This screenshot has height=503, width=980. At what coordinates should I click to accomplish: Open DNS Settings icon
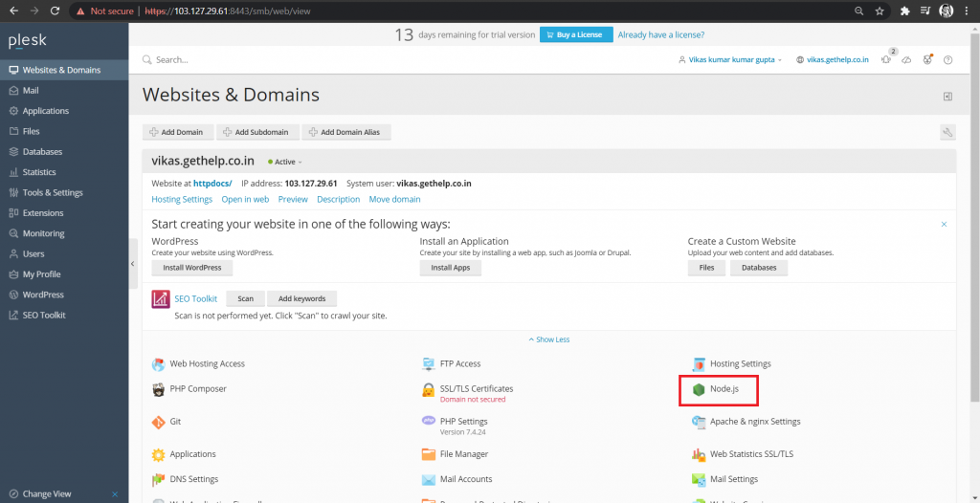click(159, 479)
